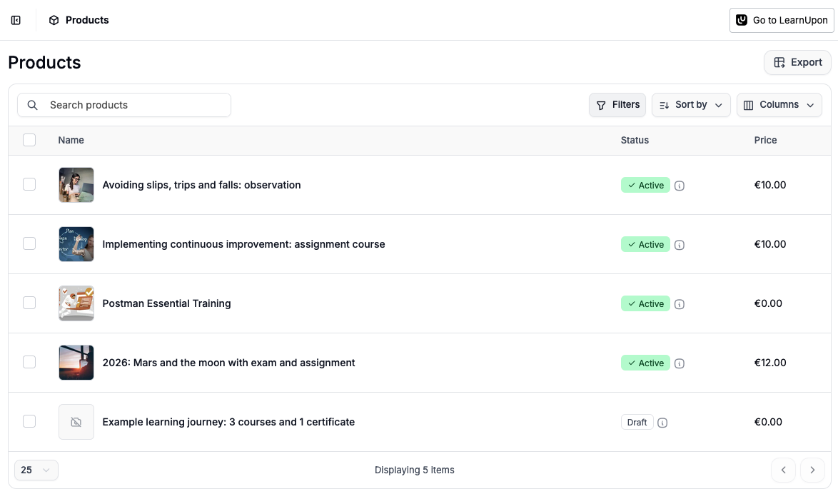Check Implementing continuous improvement row

pyautogui.click(x=29, y=243)
